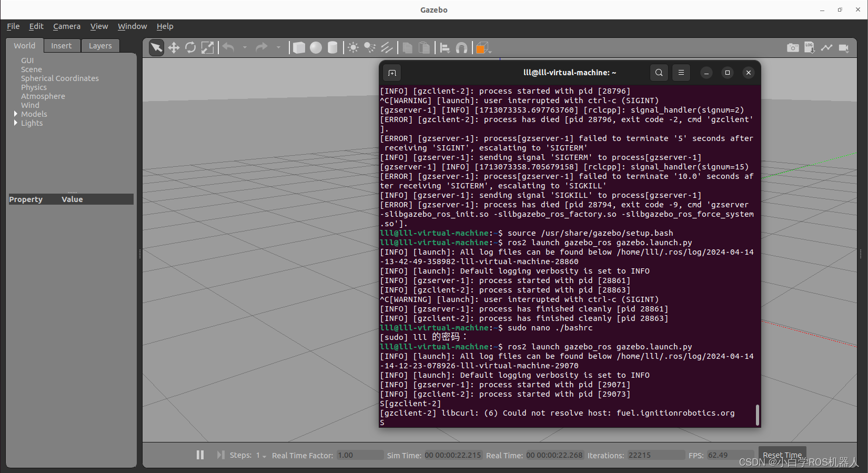Add a directional light
This screenshot has height=473, width=868.
pyautogui.click(x=387, y=48)
